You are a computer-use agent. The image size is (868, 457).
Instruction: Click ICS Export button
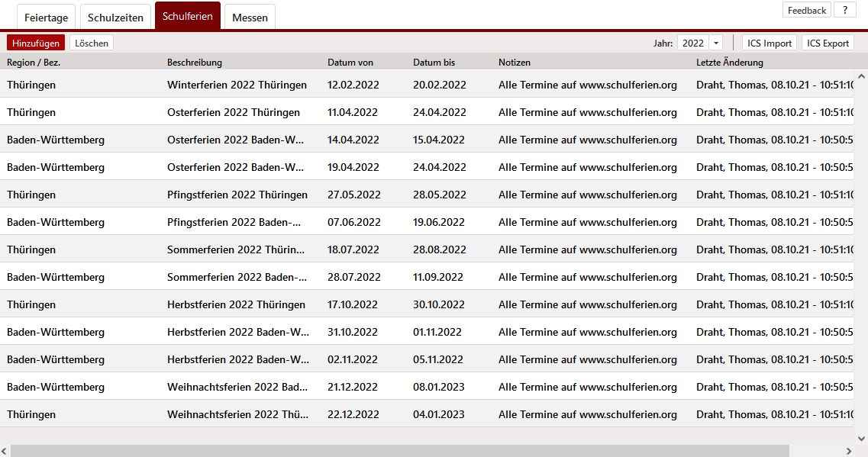coord(828,43)
